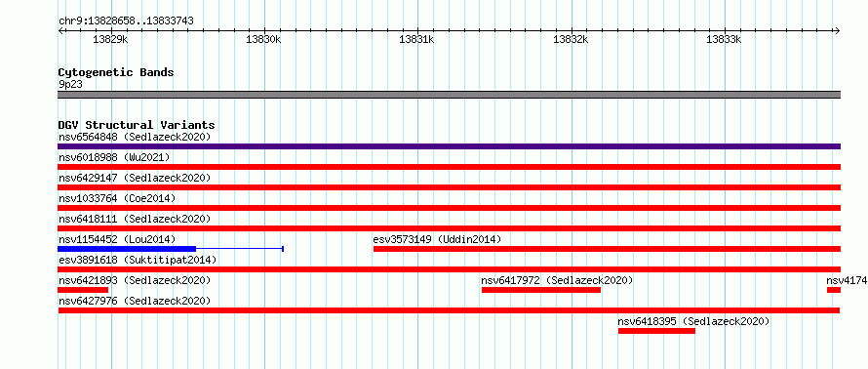Screen dimensions: 868x369
Task: Open nsv6418395 (Sedlazeck2020) label
Action: pos(693,321)
